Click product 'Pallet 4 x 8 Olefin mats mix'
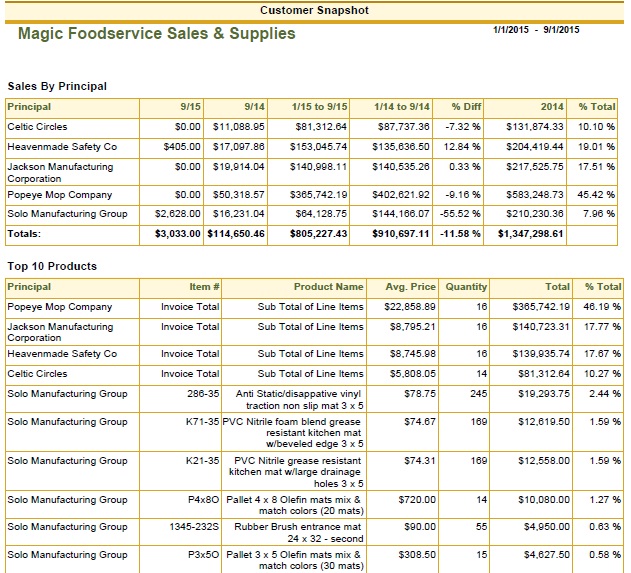Screen dimensions: 631x573 295,505
